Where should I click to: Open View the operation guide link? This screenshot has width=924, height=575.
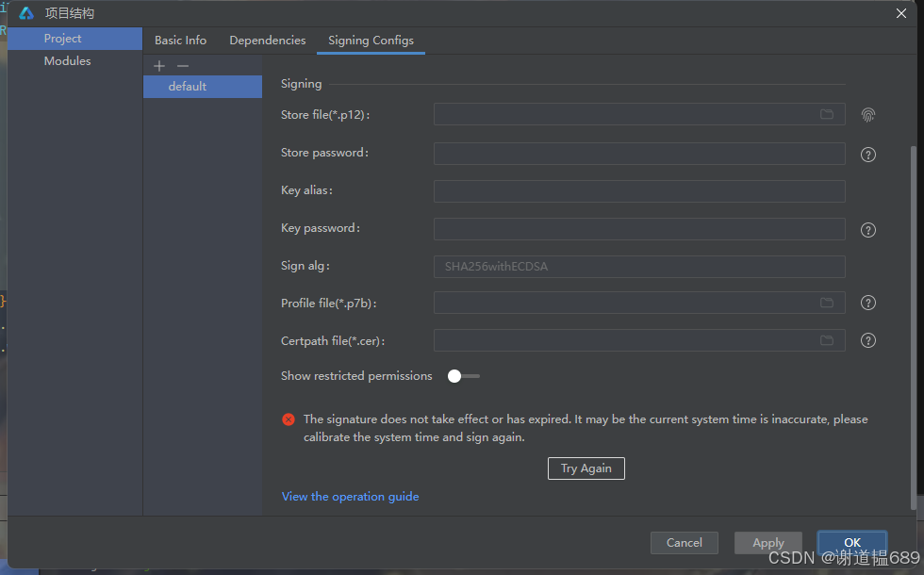(350, 497)
